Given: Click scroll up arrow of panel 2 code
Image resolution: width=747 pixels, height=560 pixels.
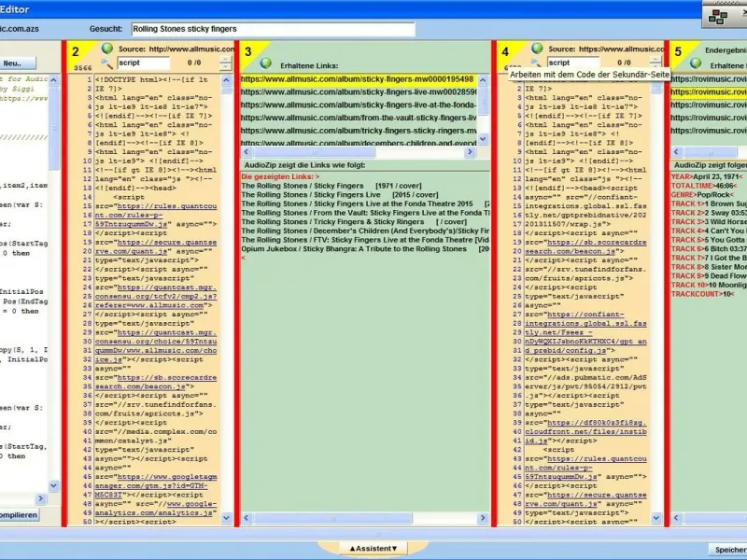Looking at the screenshot, I should coord(226,79).
